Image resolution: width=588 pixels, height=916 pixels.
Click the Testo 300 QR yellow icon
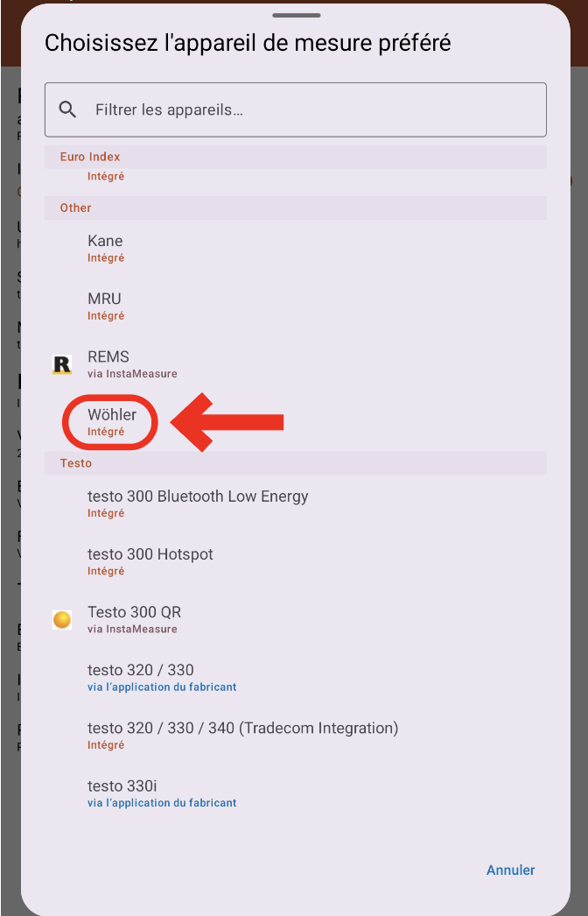coord(62,620)
